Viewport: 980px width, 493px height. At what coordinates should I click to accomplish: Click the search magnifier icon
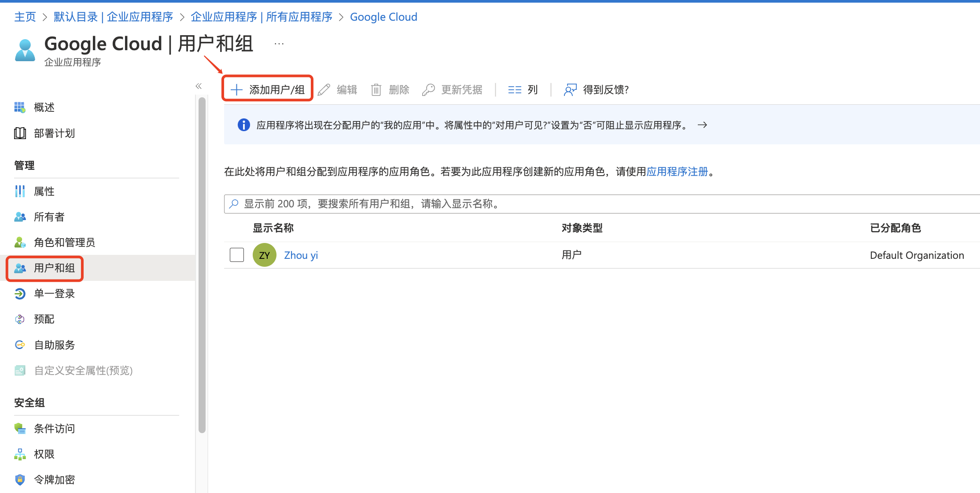(x=234, y=204)
